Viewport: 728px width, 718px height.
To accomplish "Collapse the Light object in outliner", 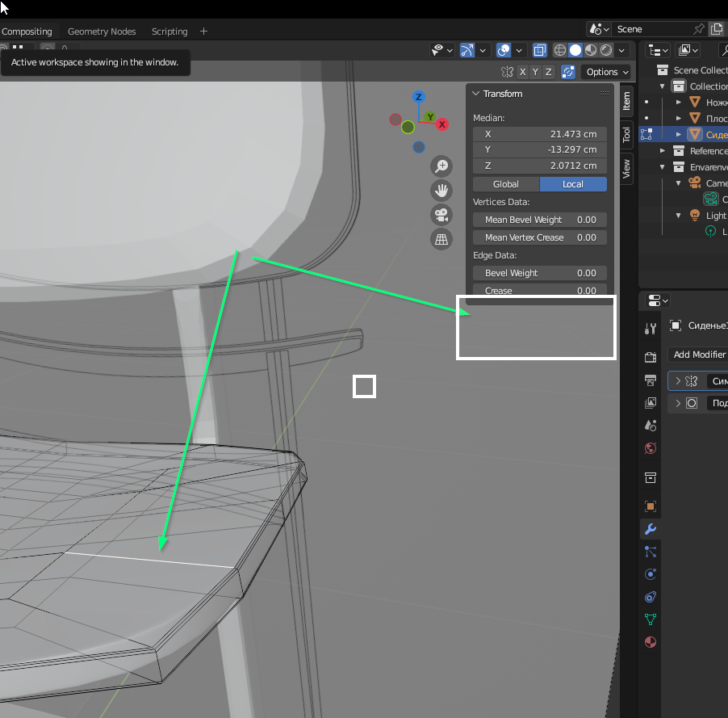I will click(x=678, y=216).
